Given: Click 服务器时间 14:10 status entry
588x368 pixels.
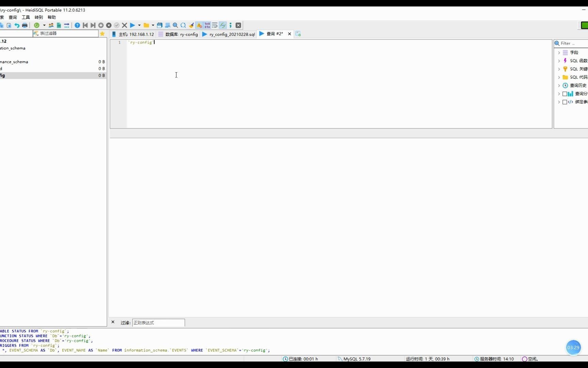Looking at the screenshot, I should coord(494,359).
